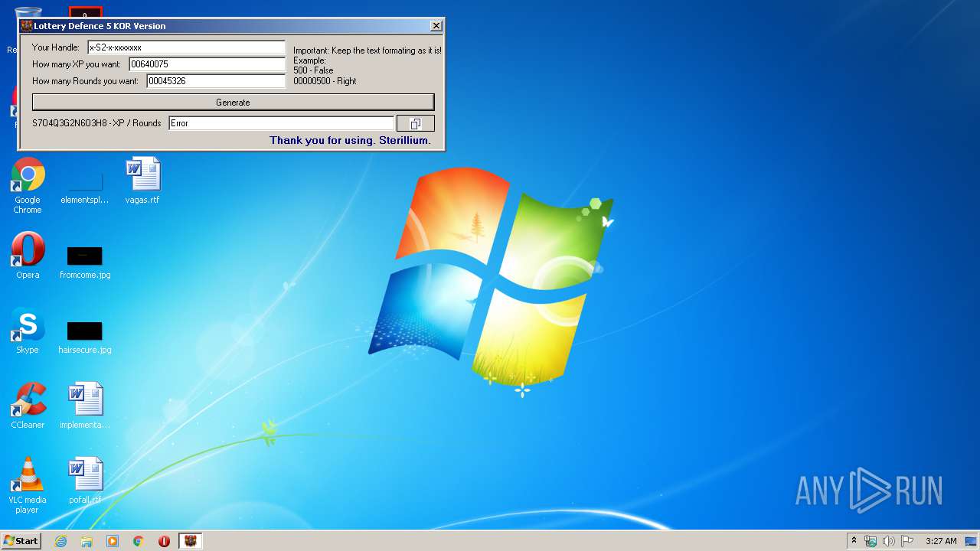This screenshot has width=980, height=551.
Task: Select the Skype desktop icon
Action: tap(28, 331)
